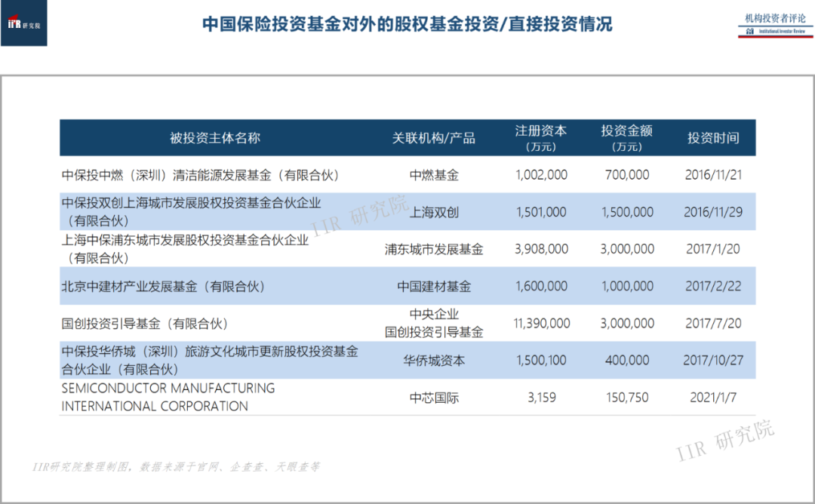Select the date 2016/11/29
This screenshot has height=504, width=815.
(713, 212)
